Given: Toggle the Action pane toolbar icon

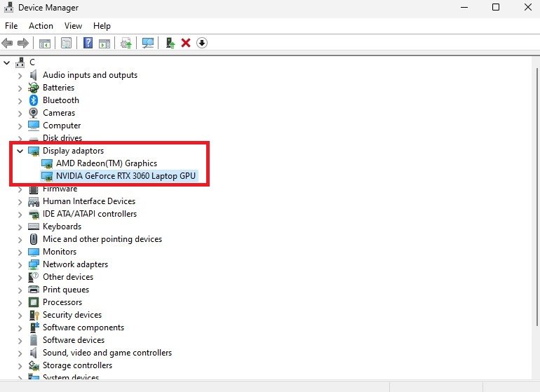Looking at the screenshot, I should click(104, 43).
